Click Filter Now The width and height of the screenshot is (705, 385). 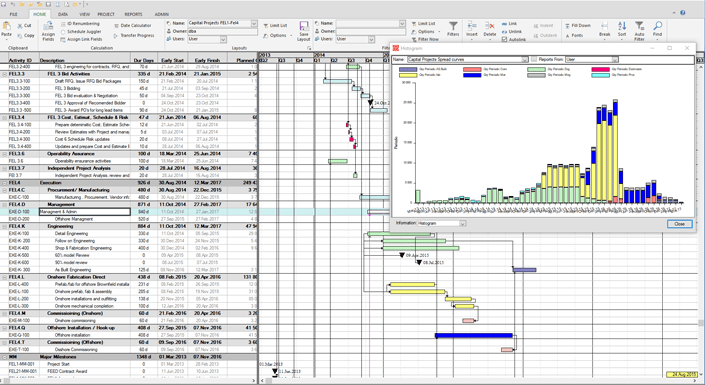[424, 39]
